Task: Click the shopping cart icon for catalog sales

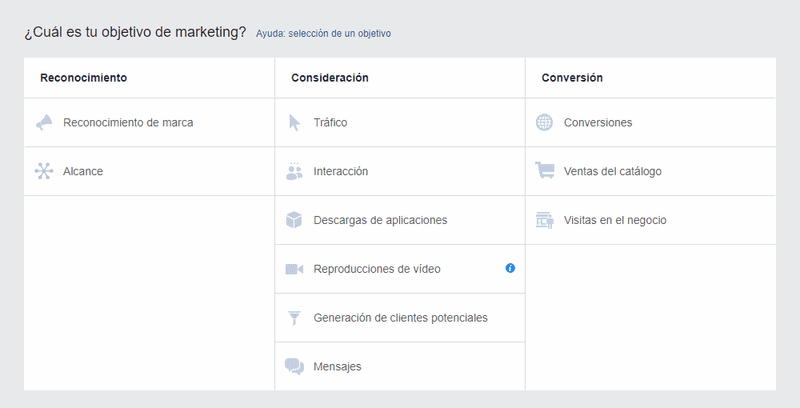Action: pos(544,171)
